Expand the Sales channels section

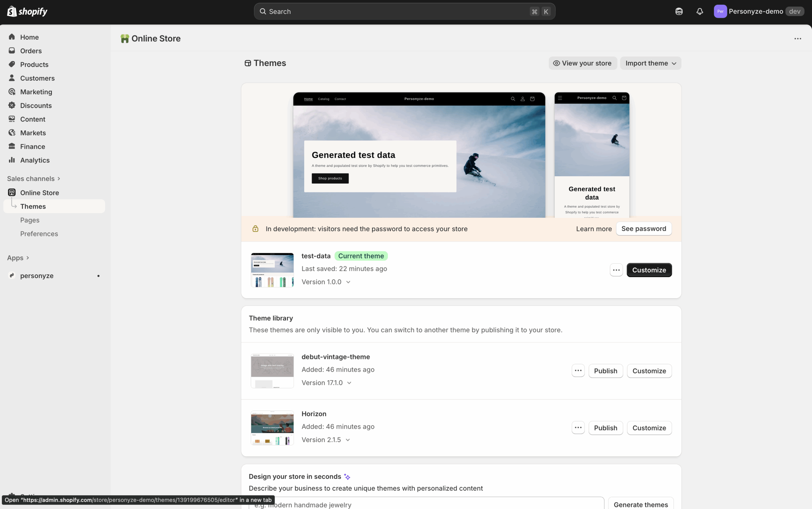coord(34,179)
